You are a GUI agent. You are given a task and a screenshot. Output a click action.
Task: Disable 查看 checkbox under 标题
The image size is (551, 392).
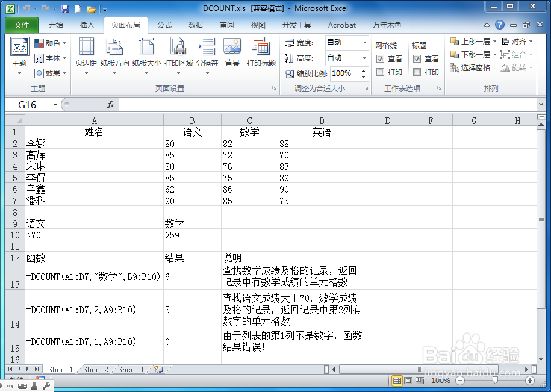click(417, 59)
